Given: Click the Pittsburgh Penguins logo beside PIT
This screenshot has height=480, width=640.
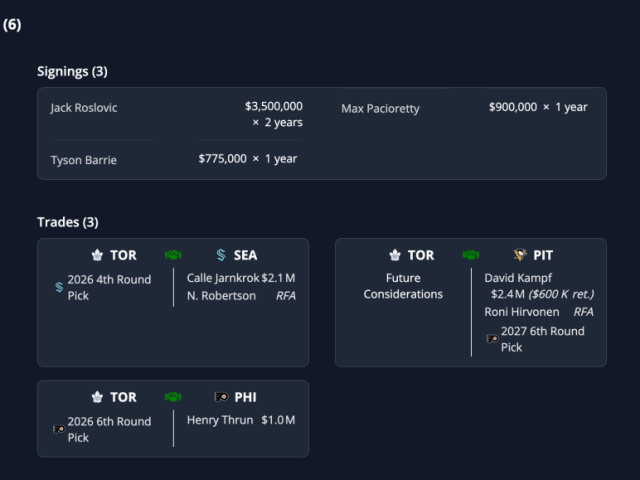Looking at the screenshot, I should coord(520,255).
